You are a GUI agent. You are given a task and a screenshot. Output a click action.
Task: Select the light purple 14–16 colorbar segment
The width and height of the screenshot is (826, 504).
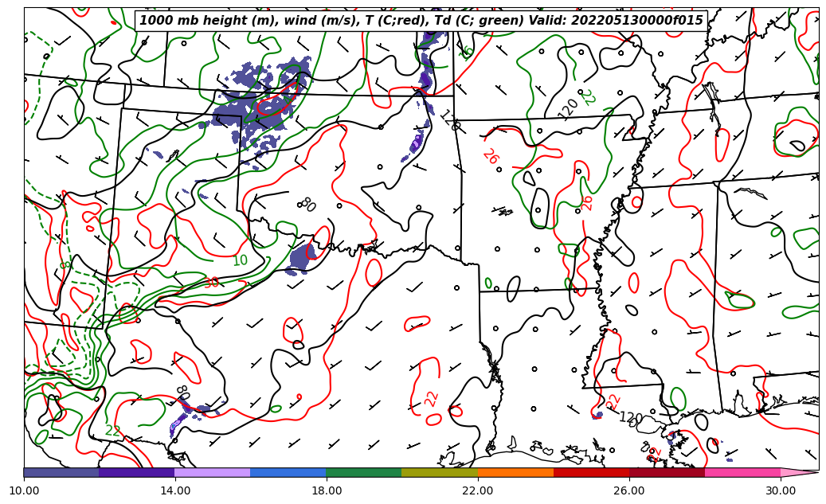pos(213,472)
